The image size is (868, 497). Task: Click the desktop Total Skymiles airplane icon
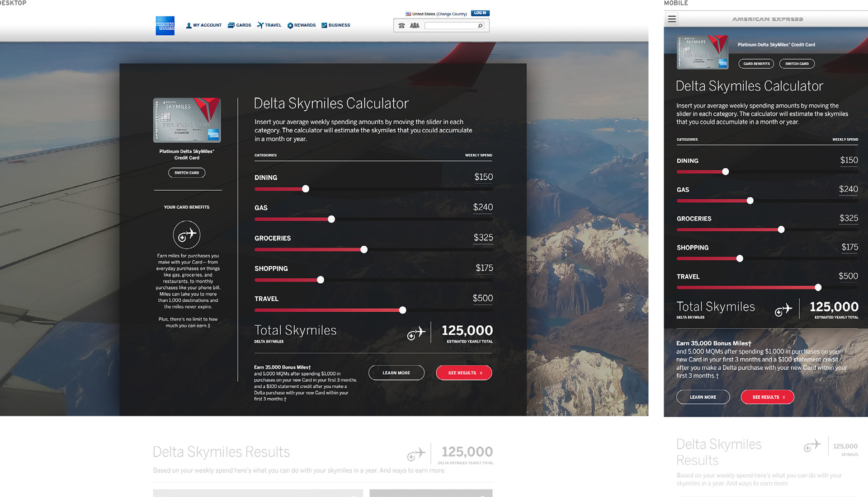pos(416,333)
